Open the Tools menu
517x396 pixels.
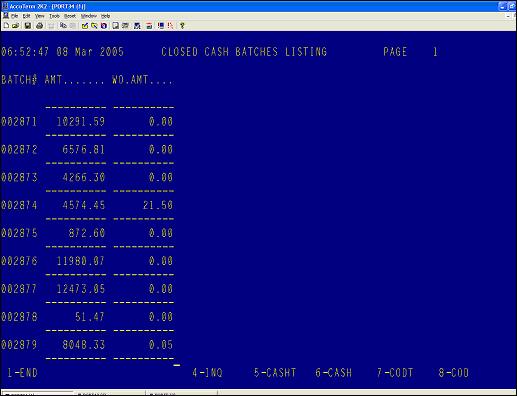[54, 16]
